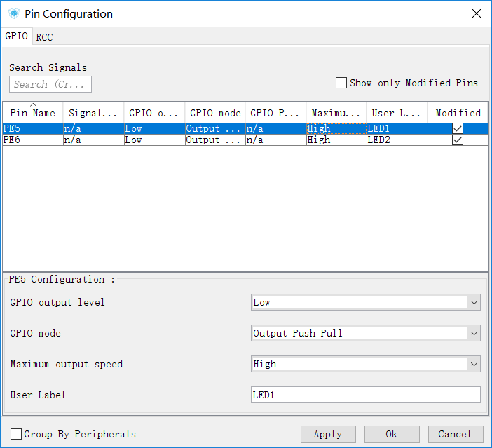Toggle Modified checkbox for PE6 row
492x448 pixels.
tap(458, 140)
